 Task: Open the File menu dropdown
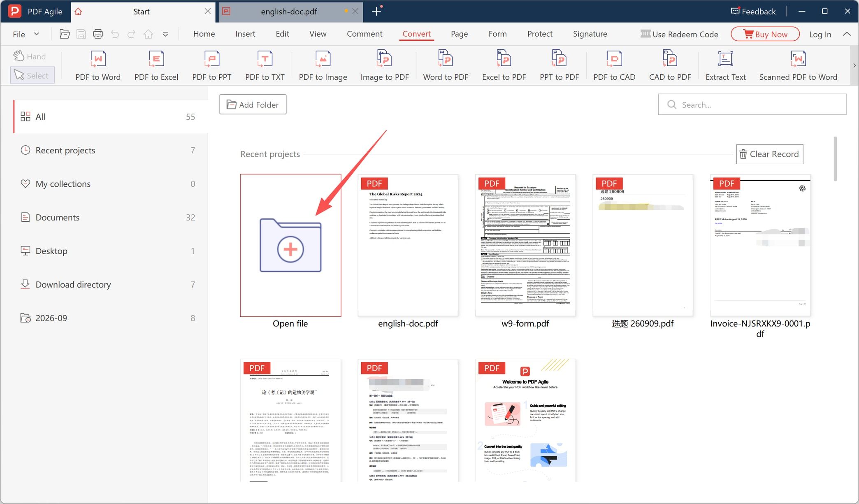[x=26, y=34]
